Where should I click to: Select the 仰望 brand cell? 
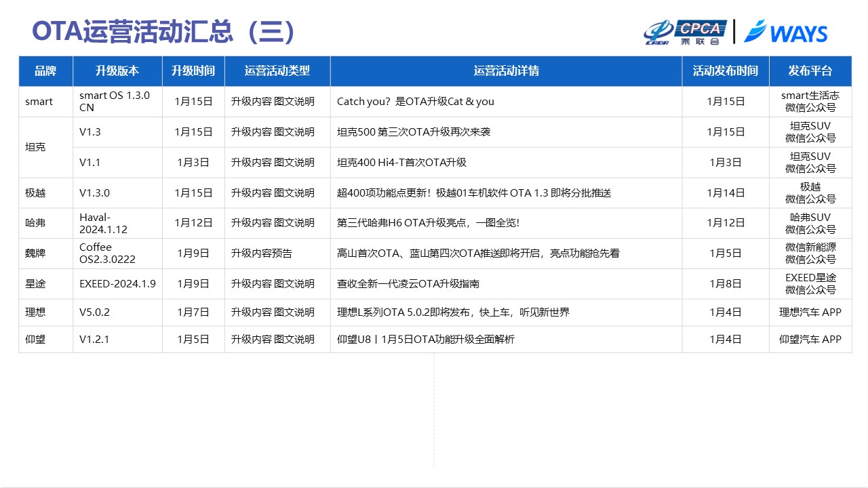click(x=45, y=340)
